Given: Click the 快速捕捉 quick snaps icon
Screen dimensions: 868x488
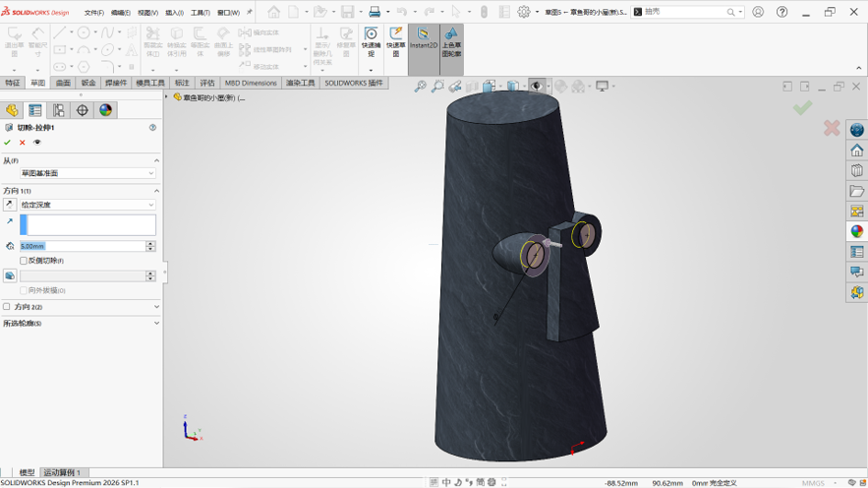Looking at the screenshot, I should [371, 41].
